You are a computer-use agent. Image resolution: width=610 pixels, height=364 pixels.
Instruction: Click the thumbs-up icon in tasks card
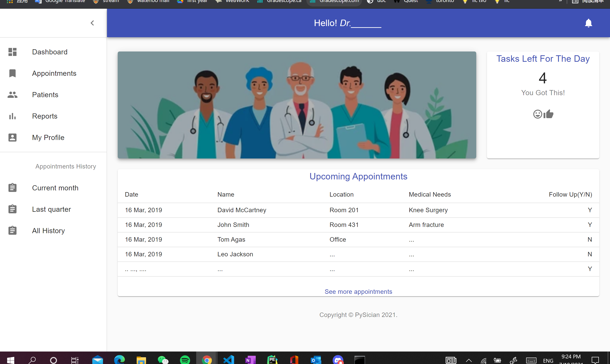tap(549, 114)
